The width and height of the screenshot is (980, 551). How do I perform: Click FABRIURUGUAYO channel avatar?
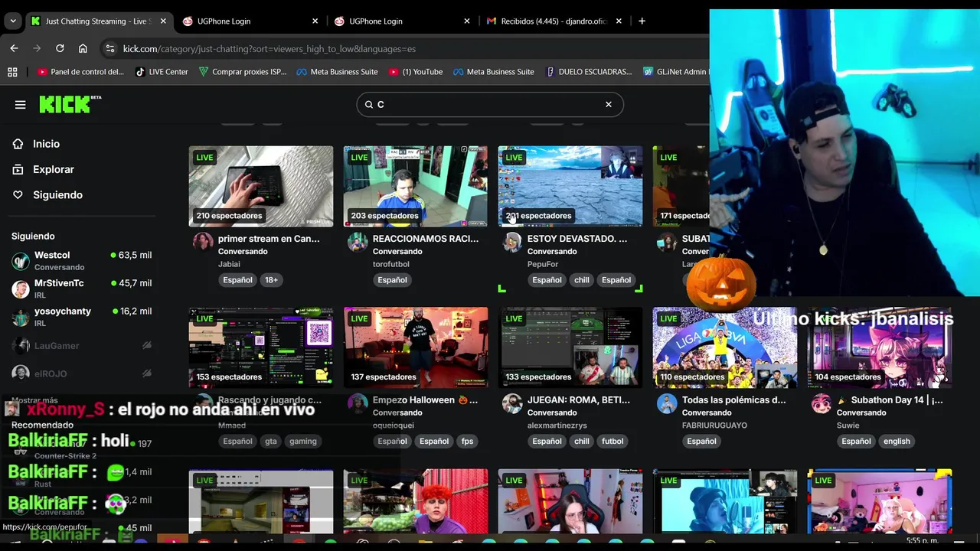[x=667, y=404]
